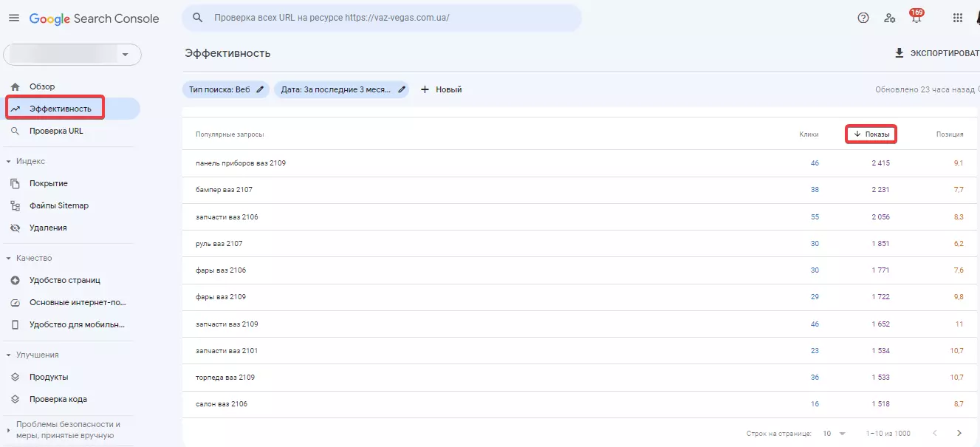The width and height of the screenshot is (980, 447).
Task: Click the Проверка кода layers icon
Action: (x=15, y=399)
